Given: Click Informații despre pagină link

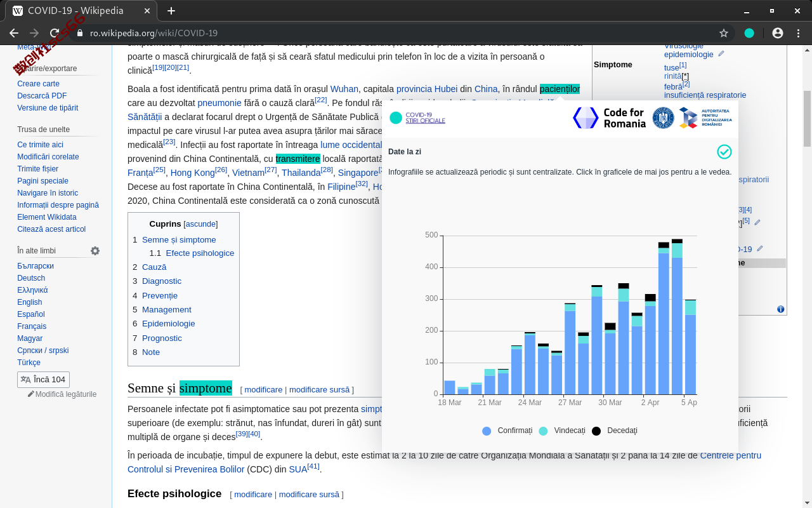Looking at the screenshot, I should coord(58,205).
